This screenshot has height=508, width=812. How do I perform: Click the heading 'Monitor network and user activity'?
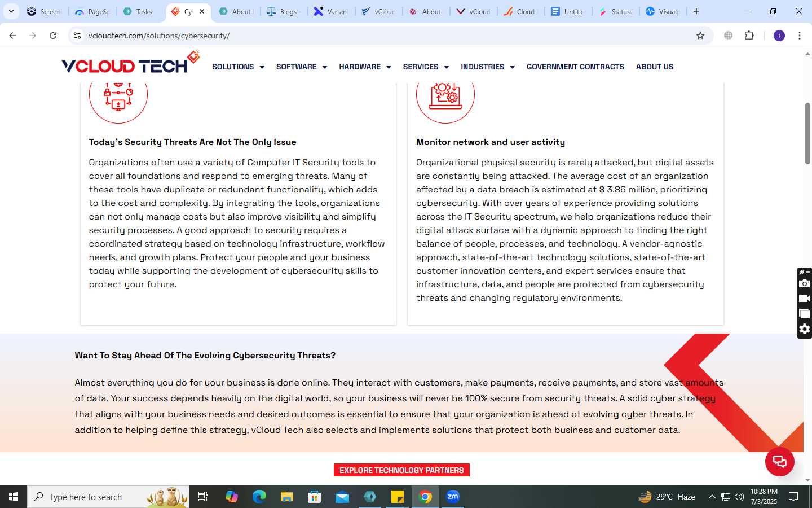[491, 142]
